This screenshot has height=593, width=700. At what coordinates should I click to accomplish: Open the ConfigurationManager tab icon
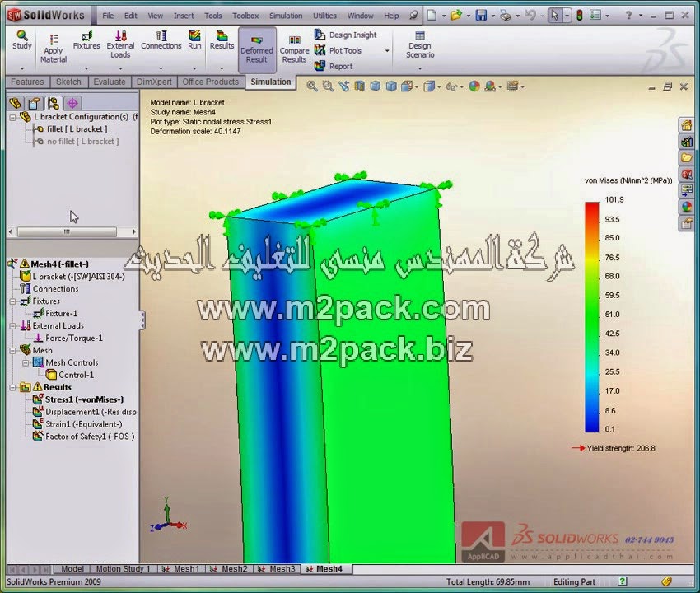pyautogui.click(x=54, y=104)
